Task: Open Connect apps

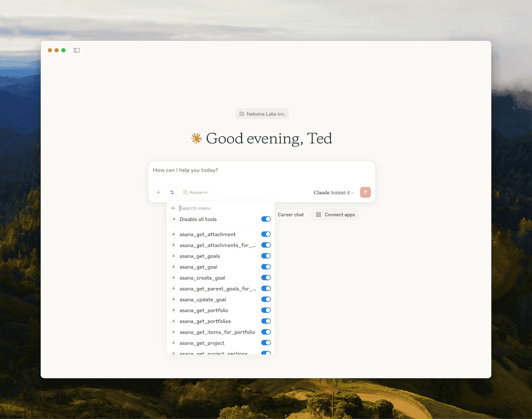Action: pyautogui.click(x=335, y=215)
